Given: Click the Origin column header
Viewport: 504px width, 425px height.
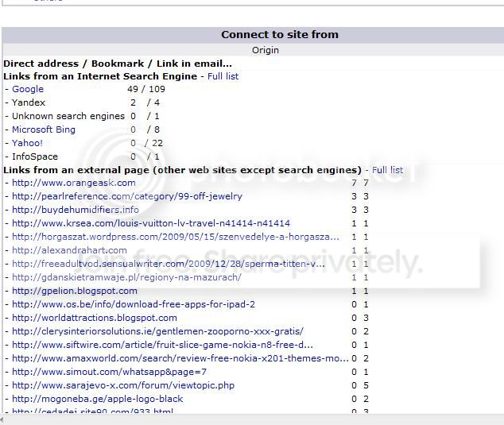Looking at the screenshot, I should (266, 50).
